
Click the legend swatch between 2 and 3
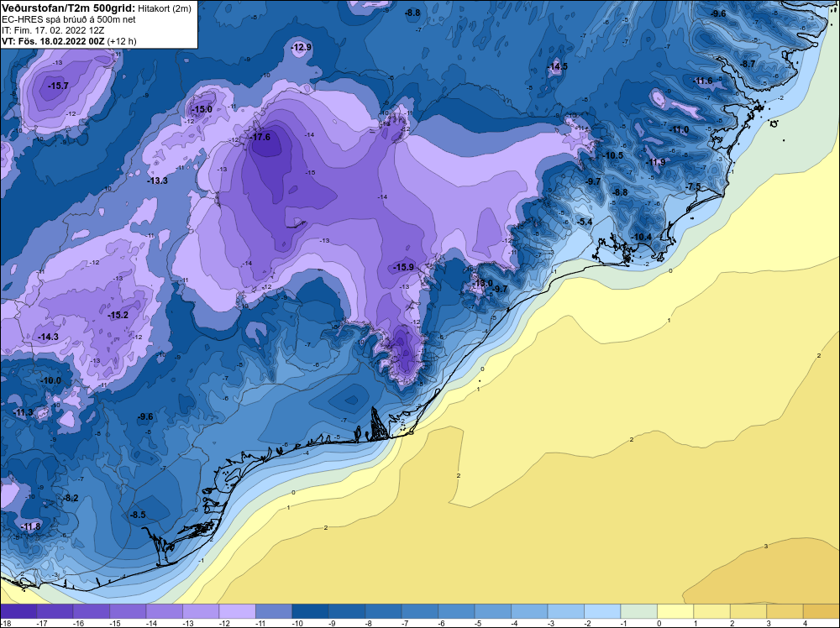[x=748, y=611]
